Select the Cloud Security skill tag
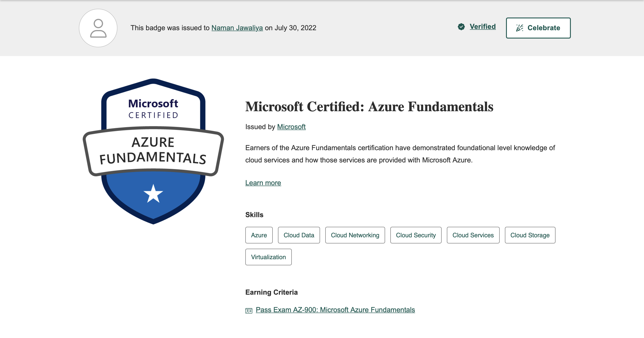The height and width of the screenshot is (338, 644). (x=416, y=235)
